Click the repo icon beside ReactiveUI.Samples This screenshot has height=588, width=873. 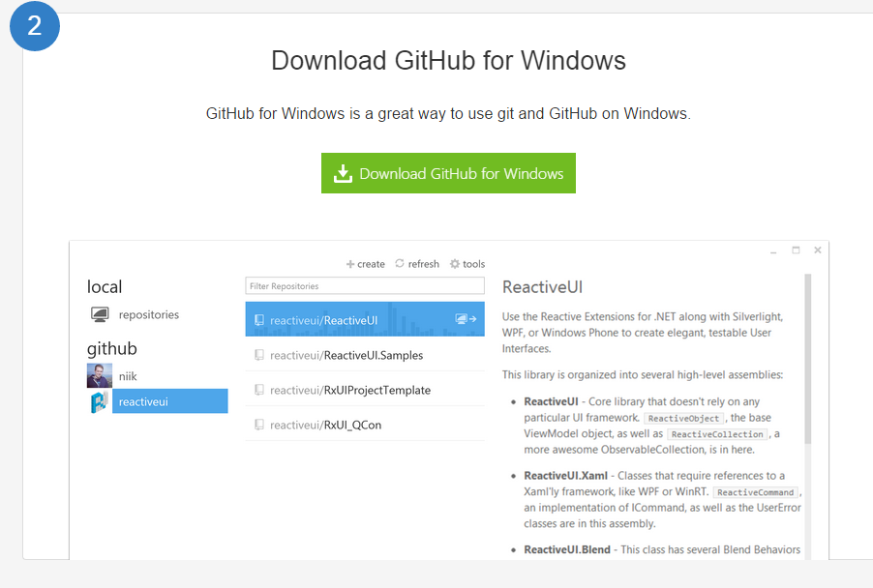click(x=258, y=355)
